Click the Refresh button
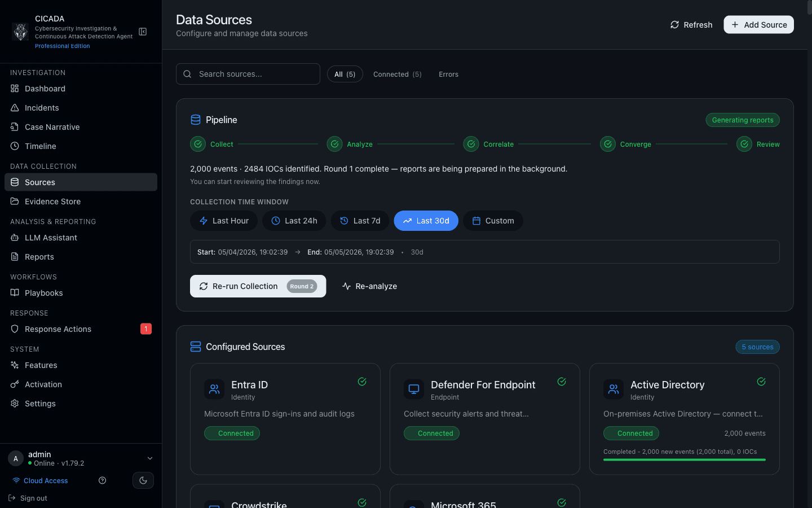Image resolution: width=812 pixels, height=508 pixels. (x=691, y=25)
